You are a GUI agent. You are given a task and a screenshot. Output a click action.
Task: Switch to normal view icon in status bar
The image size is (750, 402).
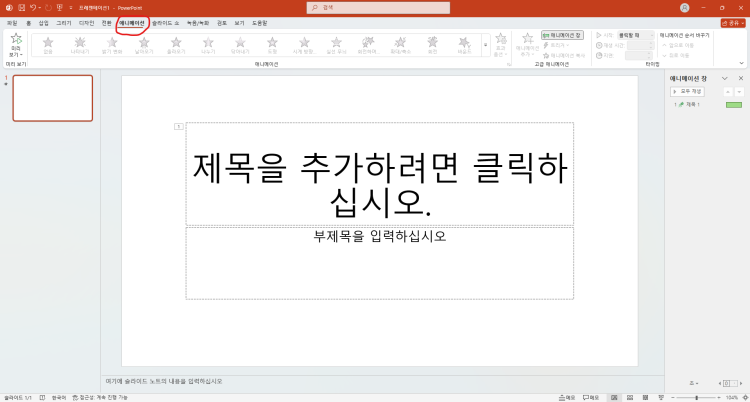[x=614, y=398]
